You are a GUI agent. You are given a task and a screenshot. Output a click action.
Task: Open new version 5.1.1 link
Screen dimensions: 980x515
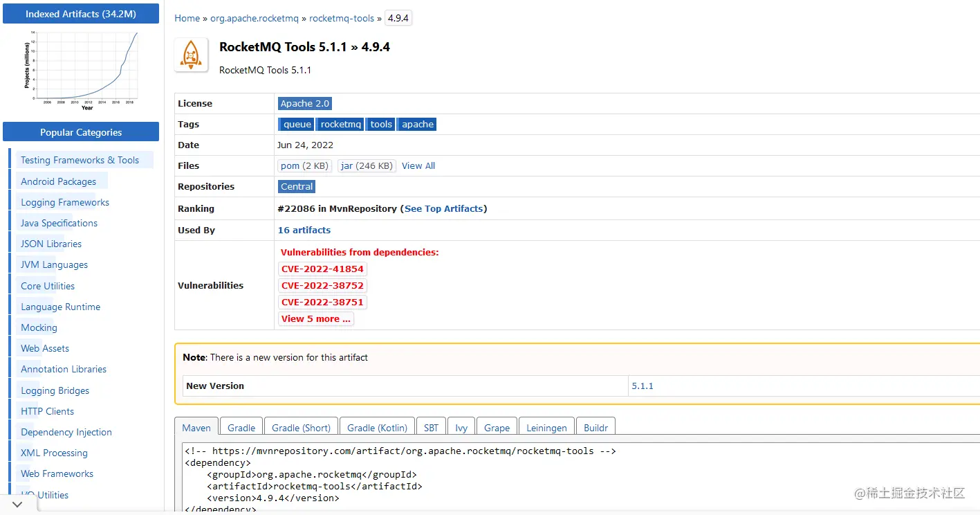[642, 386]
